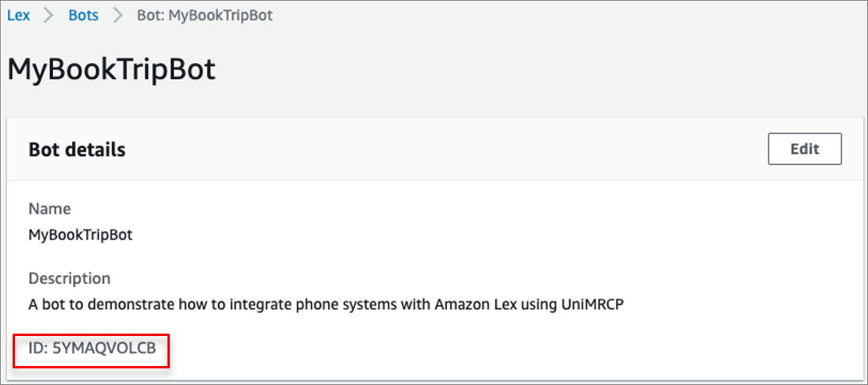Viewport: 868px width, 385px height.
Task: Click the Description field label
Action: click(x=70, y=278)
